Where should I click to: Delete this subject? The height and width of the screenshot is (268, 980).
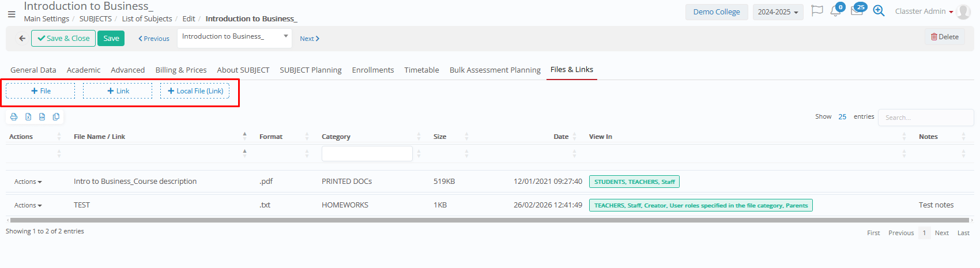point(944,37)
